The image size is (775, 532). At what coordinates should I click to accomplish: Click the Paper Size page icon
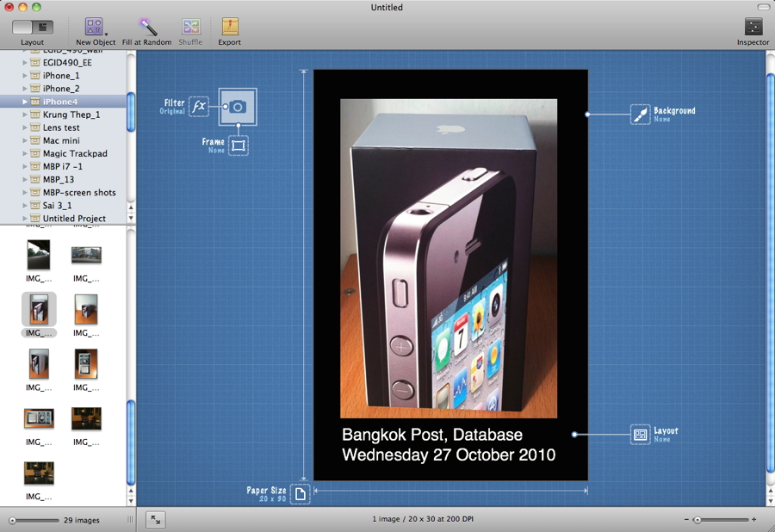(300, 494)
